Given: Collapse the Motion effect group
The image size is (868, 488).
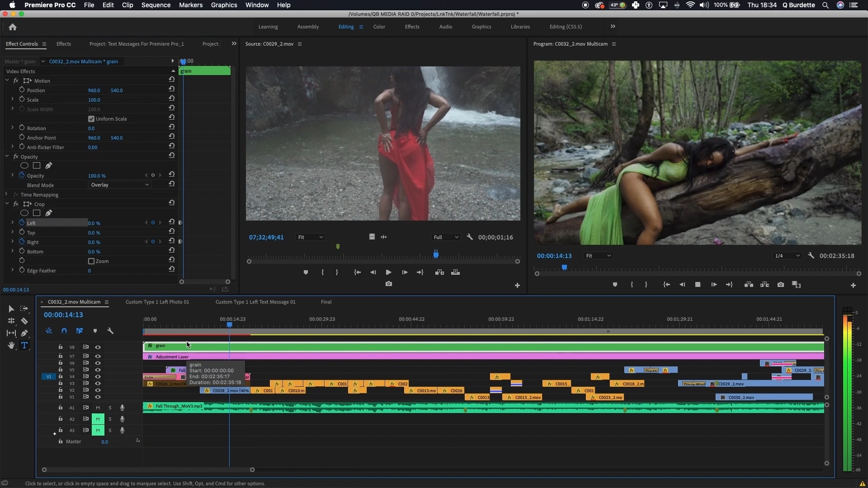Looking at the screenshot, I should (7, 80).
